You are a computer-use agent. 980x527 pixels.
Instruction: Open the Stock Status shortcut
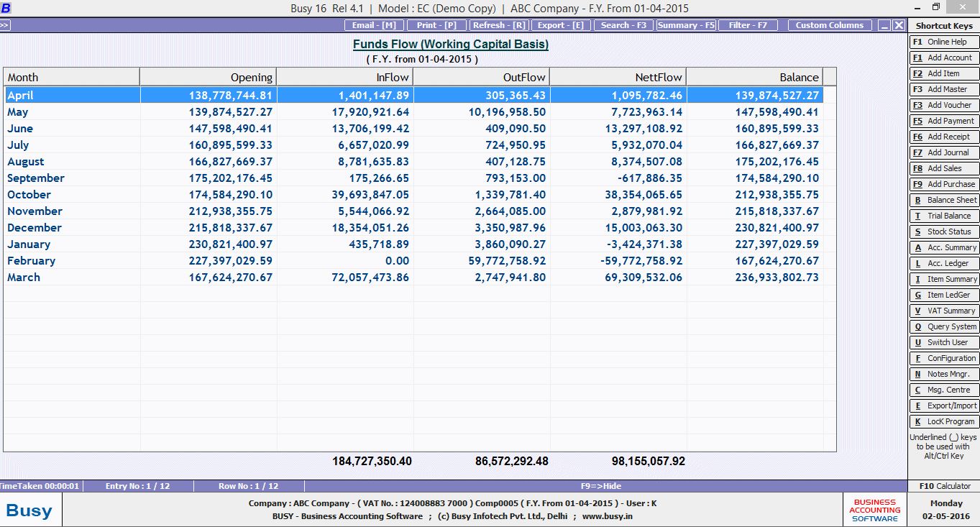point(943,232)
